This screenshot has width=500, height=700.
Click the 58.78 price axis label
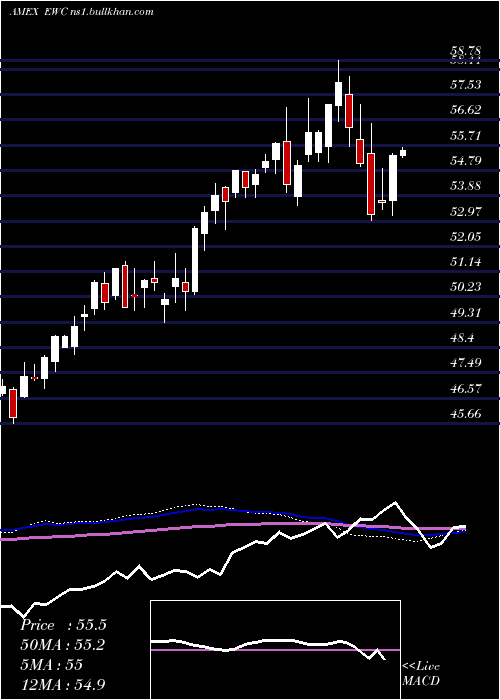click(x=466, y=51)
